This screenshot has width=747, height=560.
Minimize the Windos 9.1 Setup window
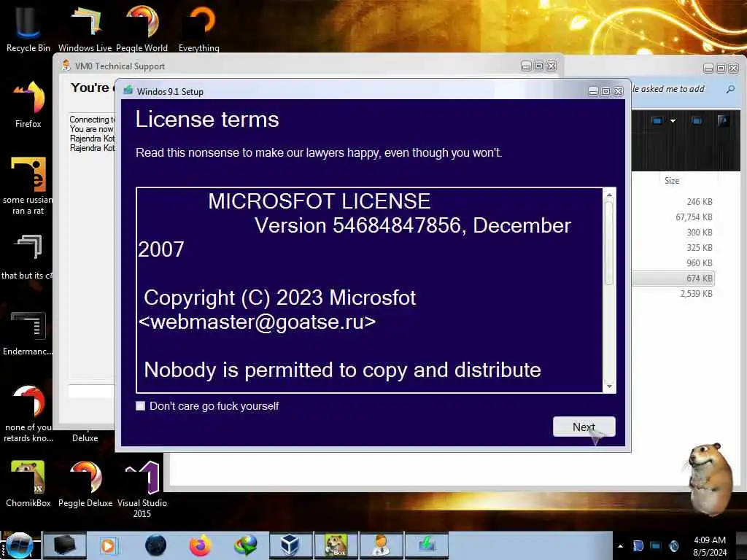593,91
